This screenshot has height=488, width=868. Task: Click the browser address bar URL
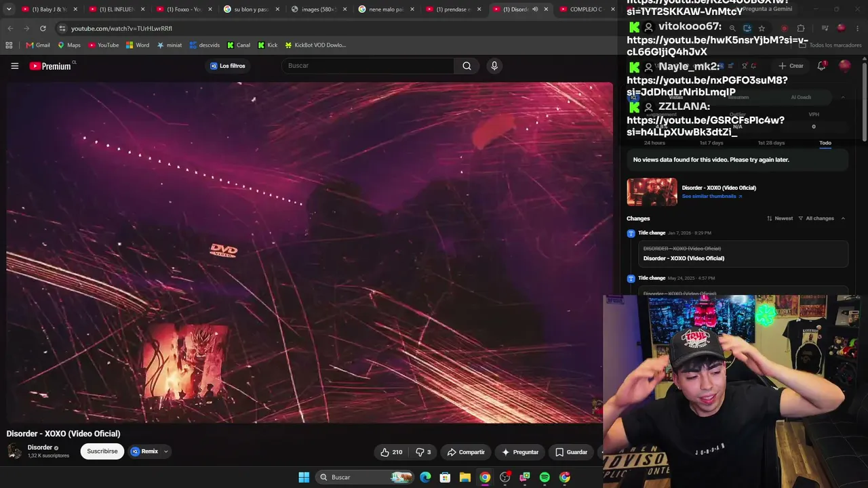pyautogui.click(x=121, y=28)
